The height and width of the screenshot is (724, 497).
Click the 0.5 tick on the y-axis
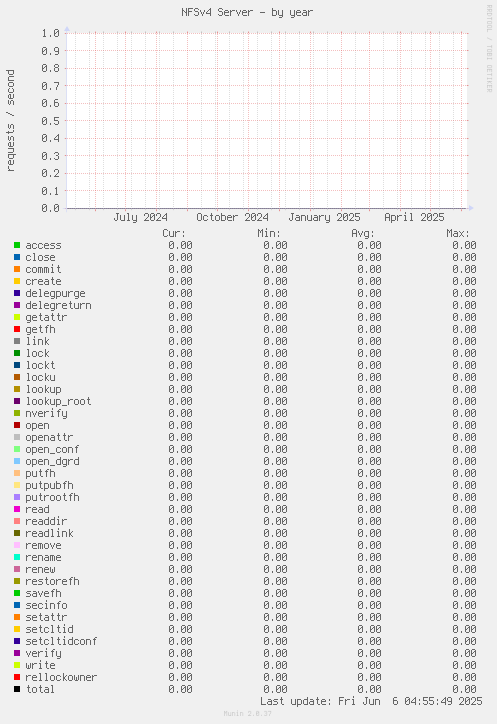[x=50, y=121]
